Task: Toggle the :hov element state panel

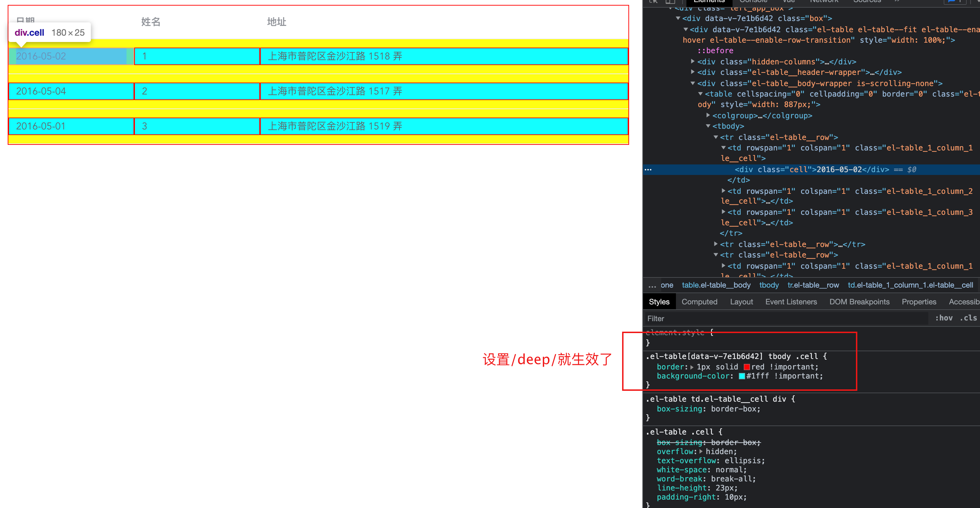Action: (x=944, y=318)
